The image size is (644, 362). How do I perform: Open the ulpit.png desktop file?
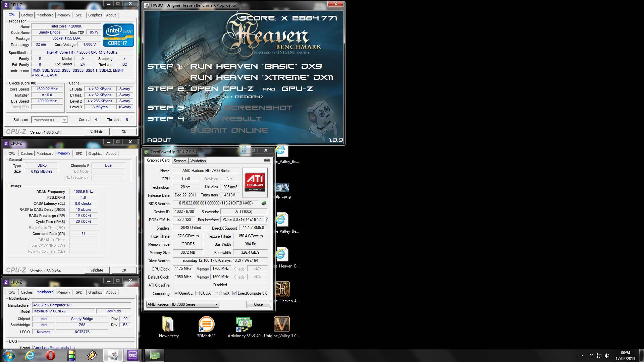(282, 191)
